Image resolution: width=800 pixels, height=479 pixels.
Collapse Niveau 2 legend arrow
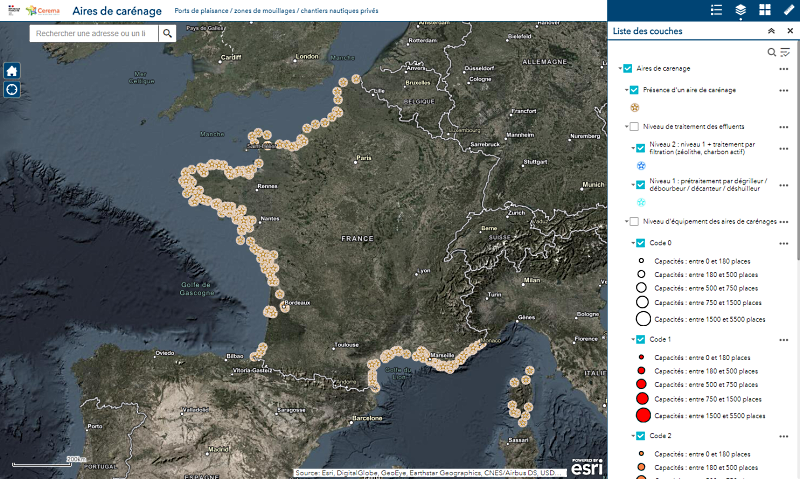tap(633, 148)
